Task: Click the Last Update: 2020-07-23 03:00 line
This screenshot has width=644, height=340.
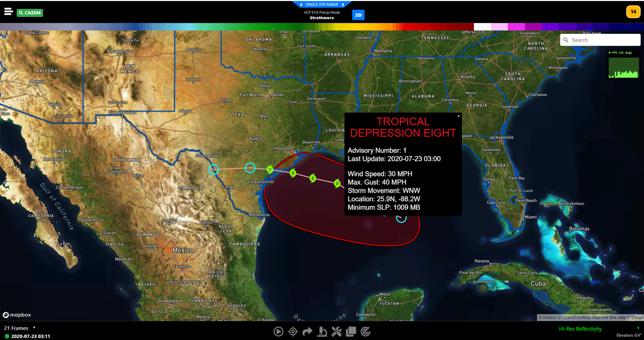Action: tap(394, 158)
